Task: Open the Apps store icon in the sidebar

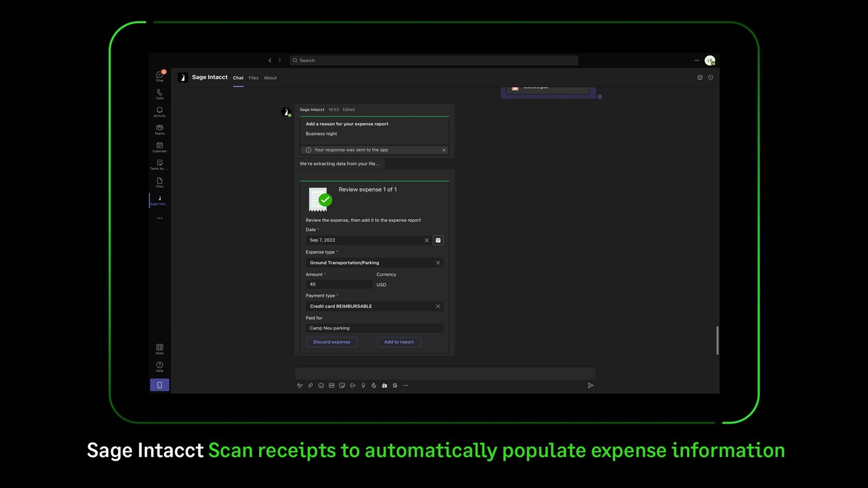Action: point(159,349)
